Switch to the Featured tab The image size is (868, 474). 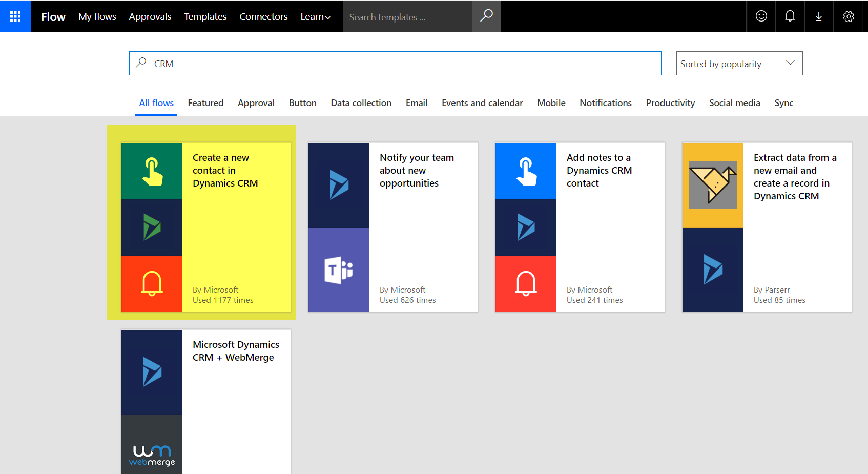click(205, 103)
